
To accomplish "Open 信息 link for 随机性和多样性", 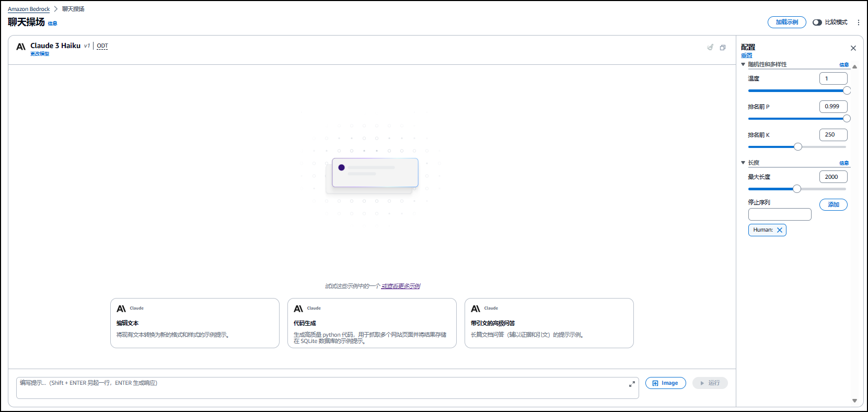I will coord(844,65).
